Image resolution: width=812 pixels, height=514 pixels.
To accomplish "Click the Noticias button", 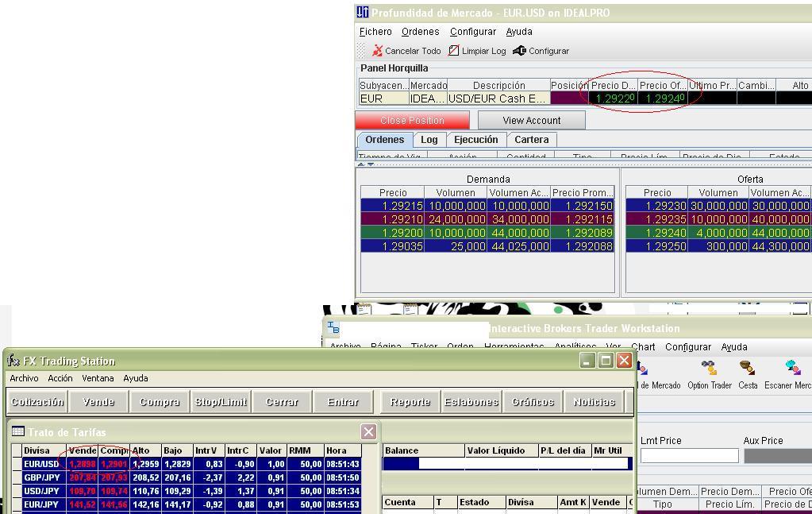I will (594, 401).
